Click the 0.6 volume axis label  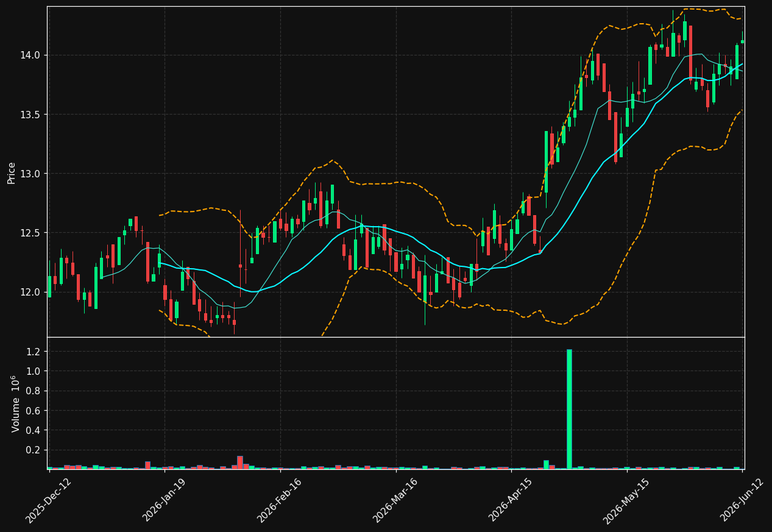[34, 411]
